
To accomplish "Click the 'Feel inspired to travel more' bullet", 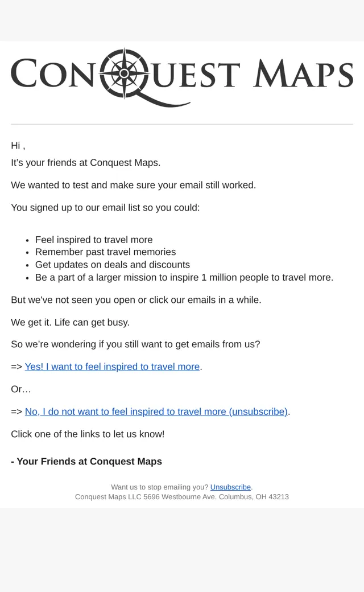I will (x=94, y=240).
